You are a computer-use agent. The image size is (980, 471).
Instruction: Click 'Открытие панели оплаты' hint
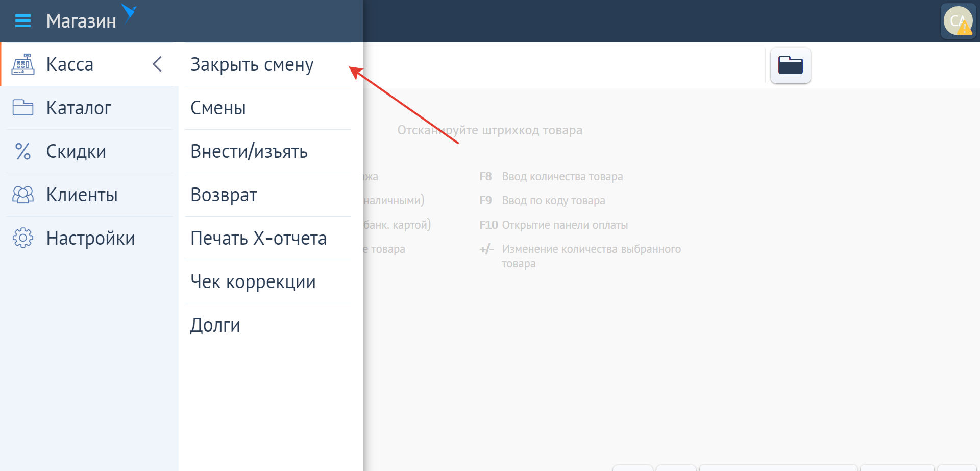[x=565, y=225]
